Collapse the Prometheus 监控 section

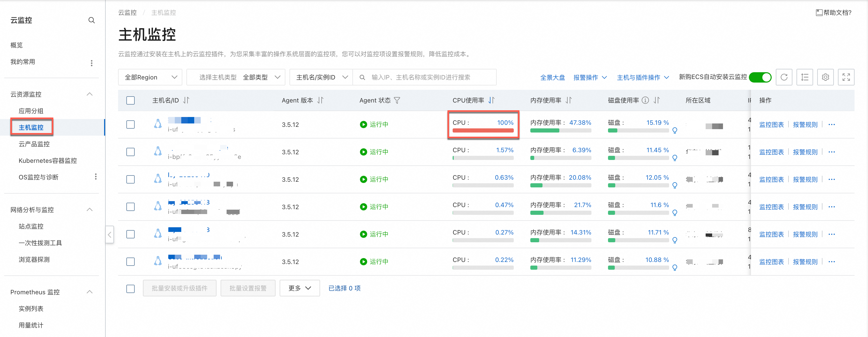tap(90, 292)
